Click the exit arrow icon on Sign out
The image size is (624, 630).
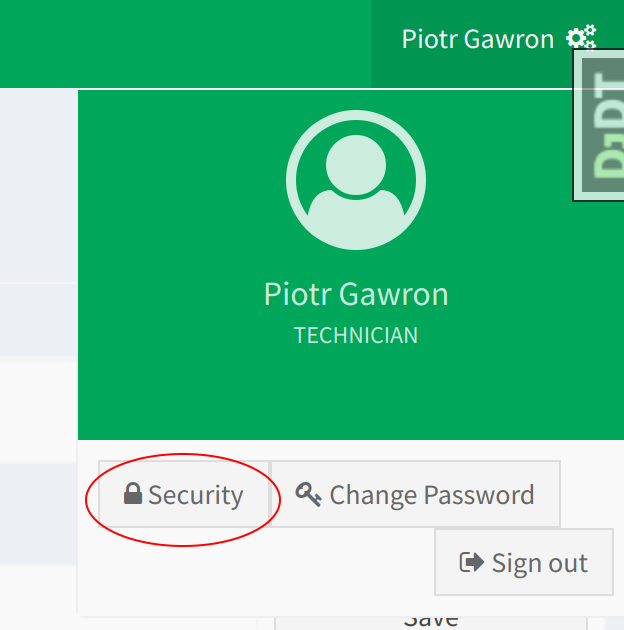coord(471,562)
